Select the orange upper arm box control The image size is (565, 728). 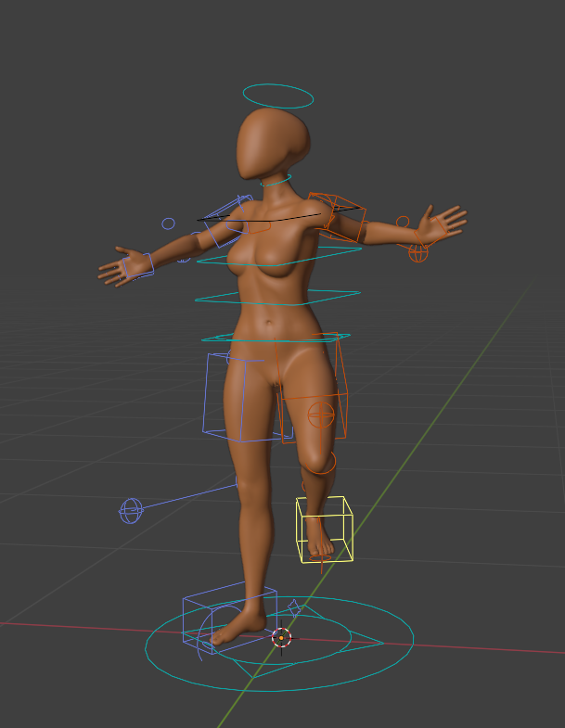(338, 217)
